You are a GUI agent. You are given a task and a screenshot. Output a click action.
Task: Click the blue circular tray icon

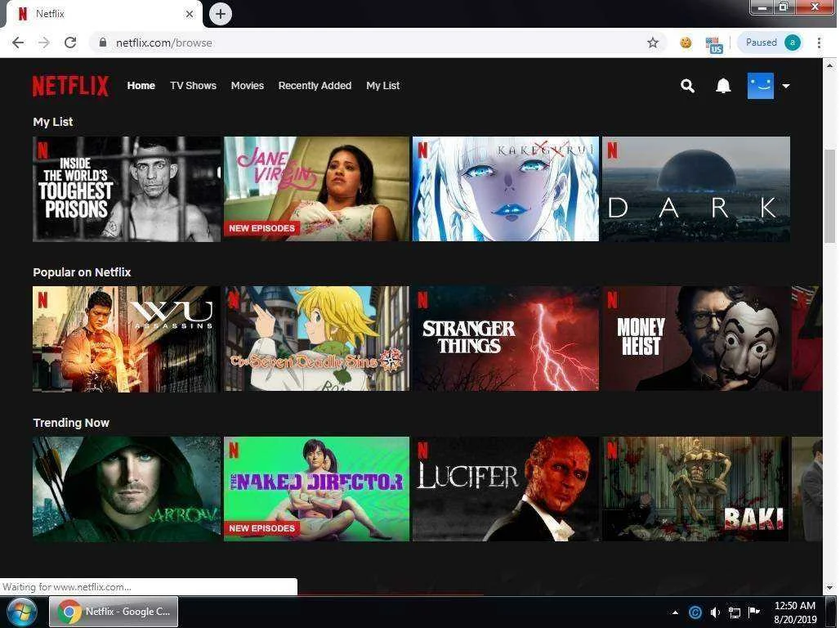coord(695,612)
